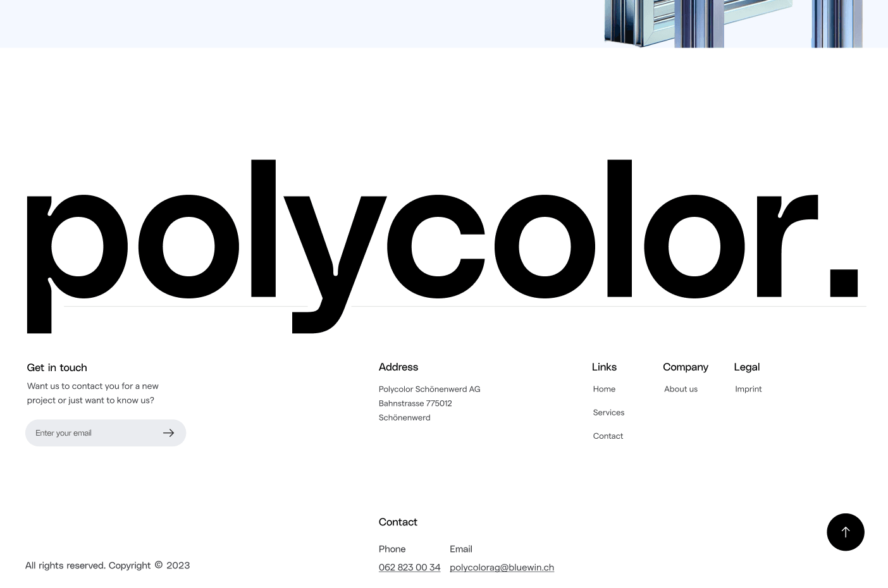
Task: Email polycolorag@bluewin.ch
Action: (502, 568)
